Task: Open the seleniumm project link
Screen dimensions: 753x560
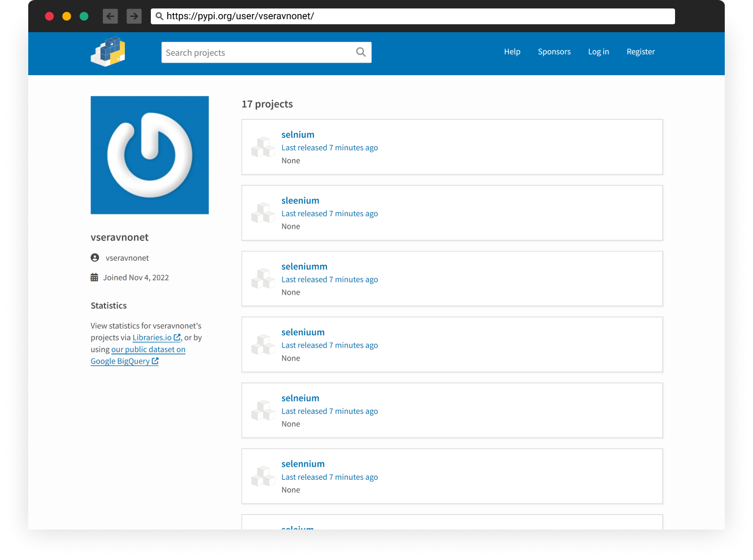Action: [304, 266]
